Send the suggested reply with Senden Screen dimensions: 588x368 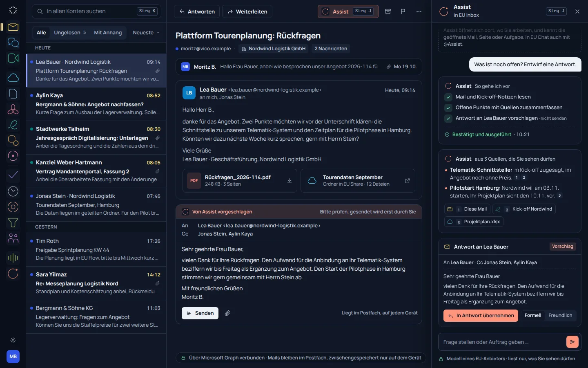200,313
